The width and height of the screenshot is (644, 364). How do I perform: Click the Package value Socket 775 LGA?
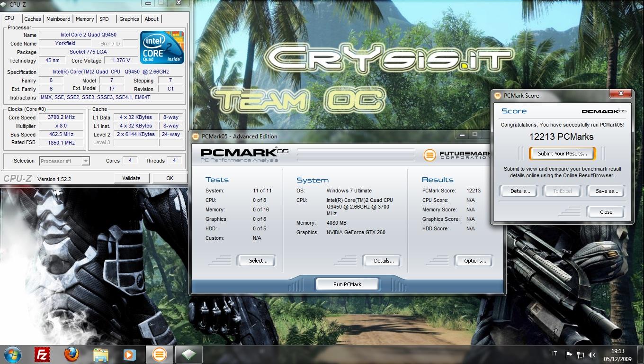89,52
